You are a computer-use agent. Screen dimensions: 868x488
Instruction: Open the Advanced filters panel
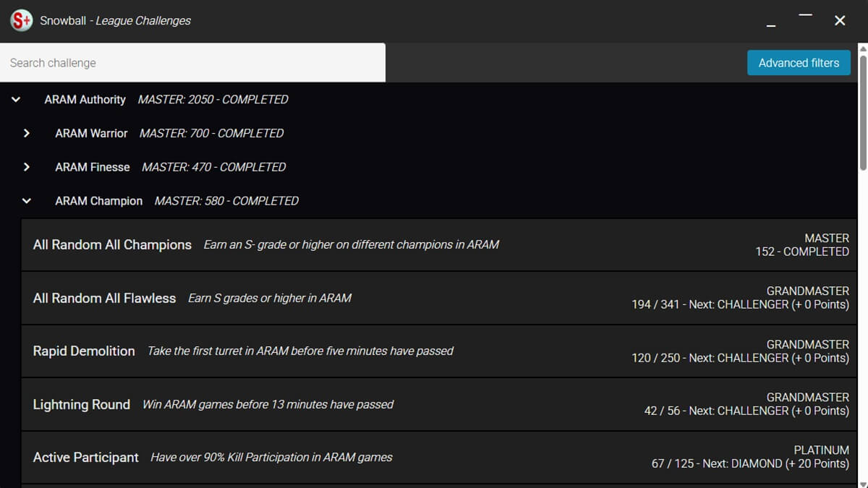[x=799, y=63]
